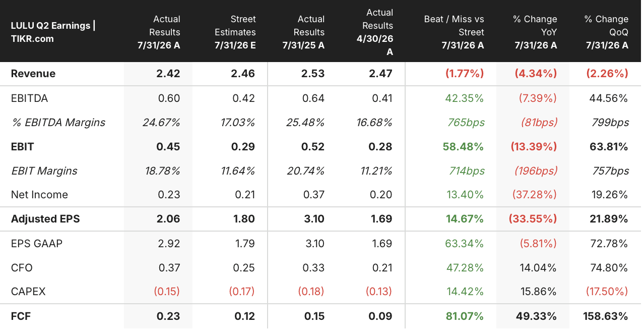Screen dimensions: 644x333
Task: Click the Adjusted EPS actual value 2.06
Action: click(x=169, y=219)
